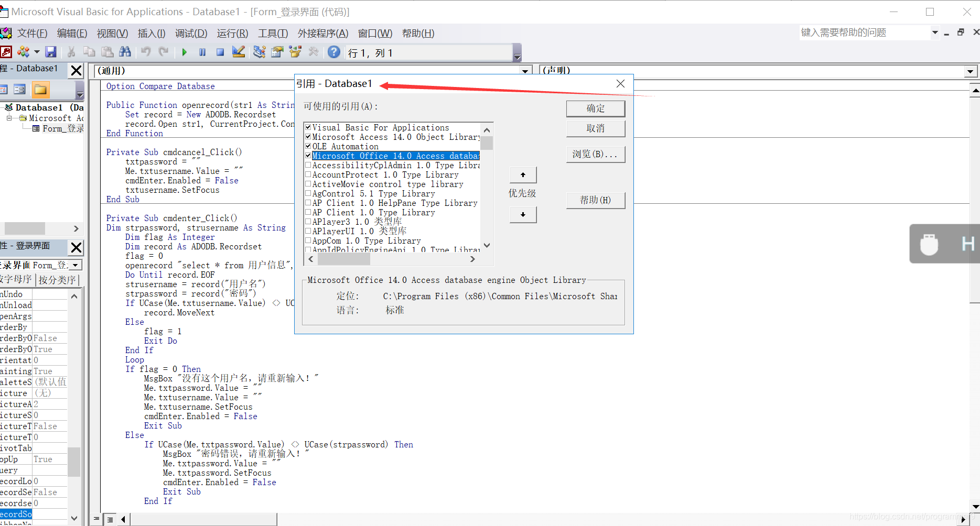
Task: Click the Insert Module toolbar icon
Action: [x=24, y=52]
